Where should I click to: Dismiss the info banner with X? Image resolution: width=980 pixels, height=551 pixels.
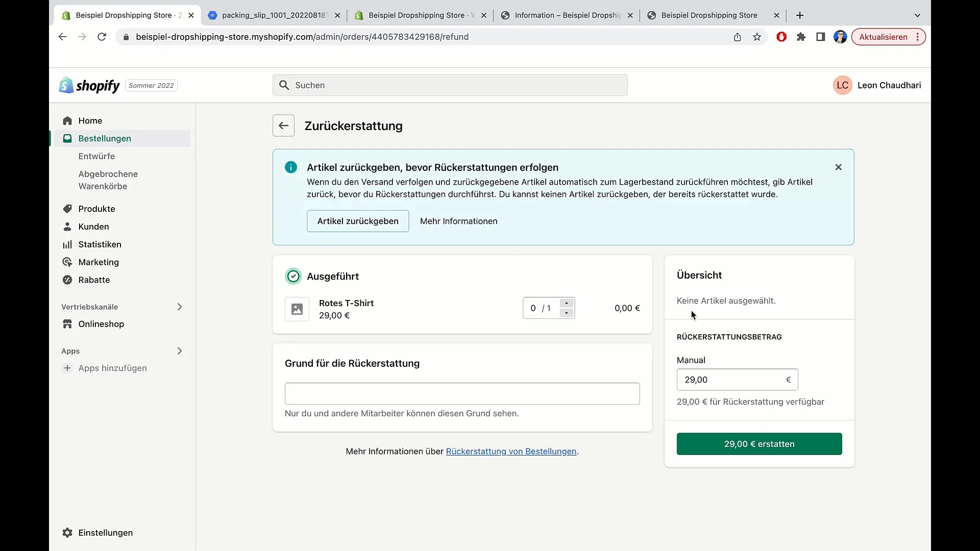(x=838, y=167)
